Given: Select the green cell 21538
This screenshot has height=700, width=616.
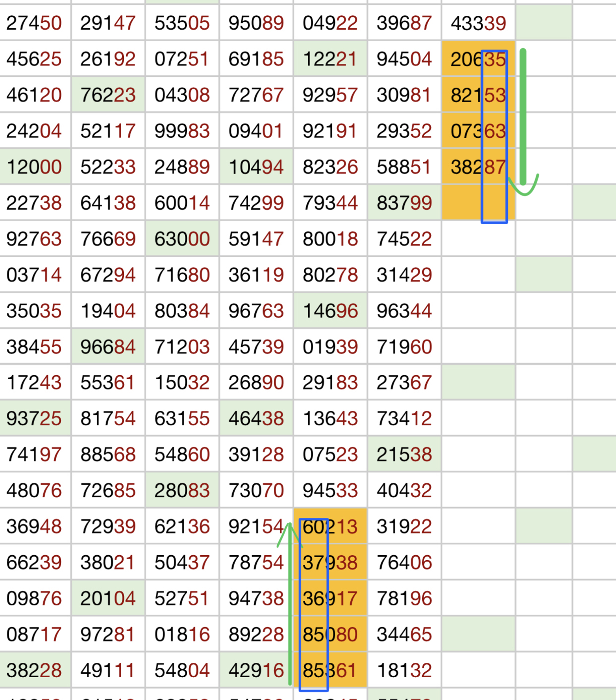Looking at the screenshot, I should click(404, 454).
